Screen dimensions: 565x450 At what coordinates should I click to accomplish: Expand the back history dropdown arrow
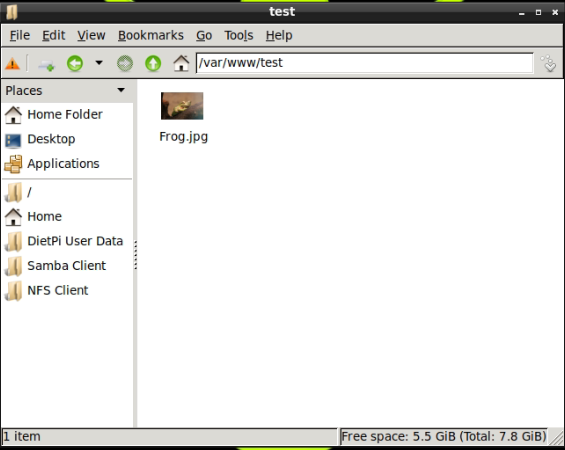tap(99, 63)
